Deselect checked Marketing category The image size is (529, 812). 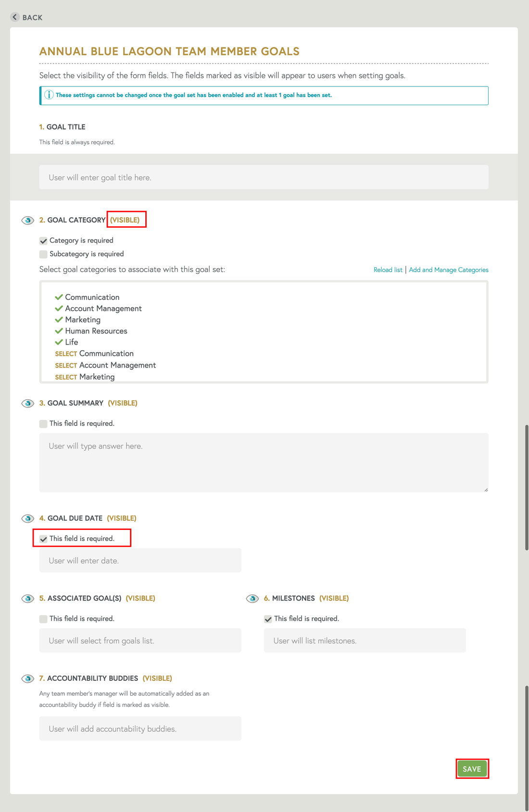[77, 320]
